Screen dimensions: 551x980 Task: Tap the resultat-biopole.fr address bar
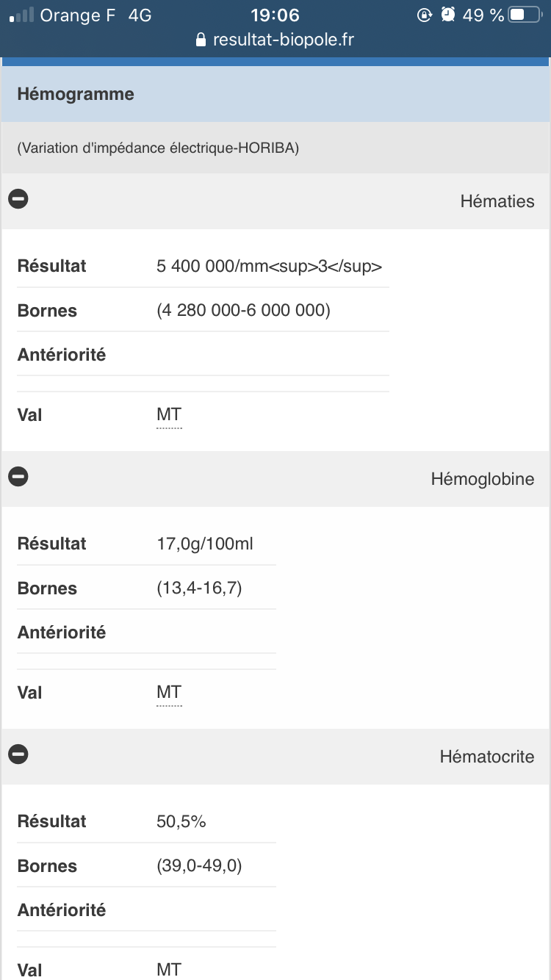point(283,40)
